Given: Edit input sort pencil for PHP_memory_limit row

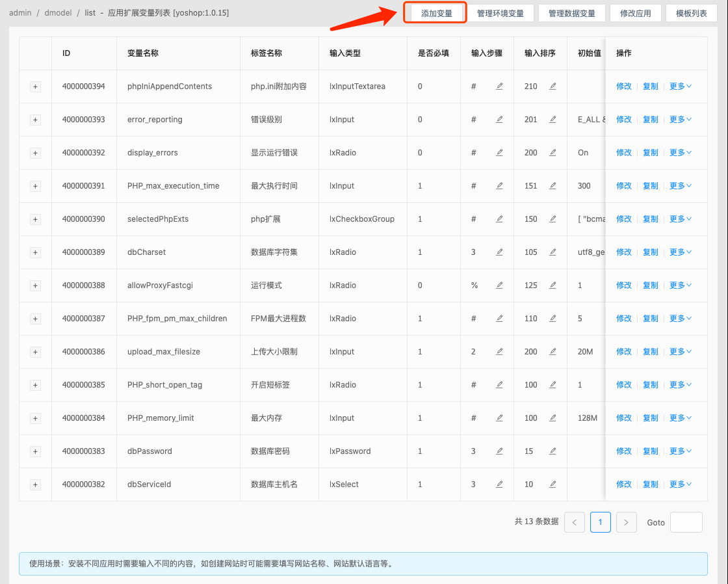Looking at the screenshot, I should pos(552,418).
